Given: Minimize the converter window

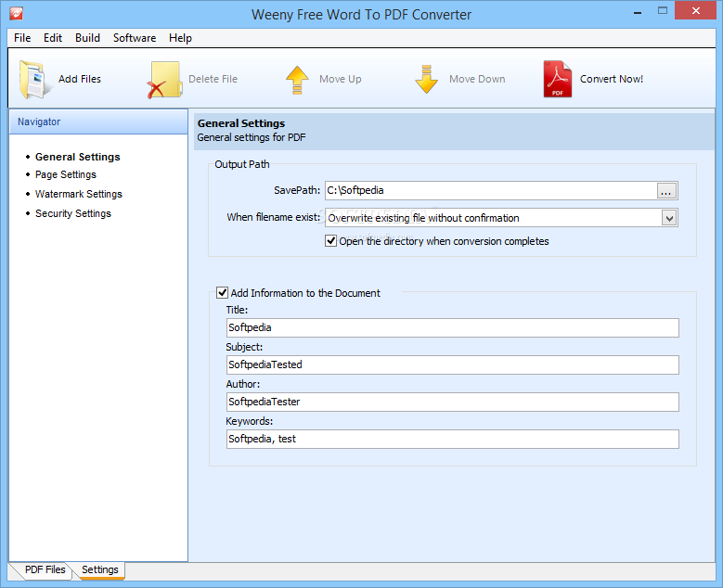Looking at the screenshot, I should tap(638, 11).
